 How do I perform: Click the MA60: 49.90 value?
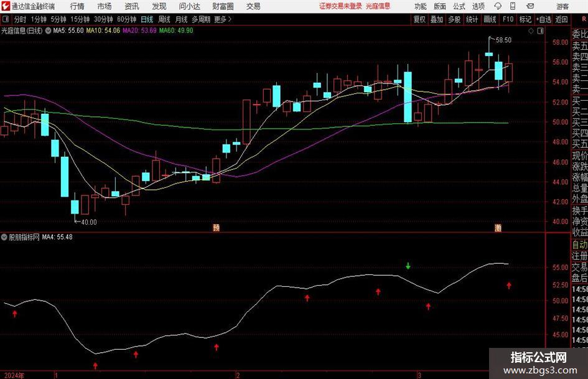pos(176,30)
